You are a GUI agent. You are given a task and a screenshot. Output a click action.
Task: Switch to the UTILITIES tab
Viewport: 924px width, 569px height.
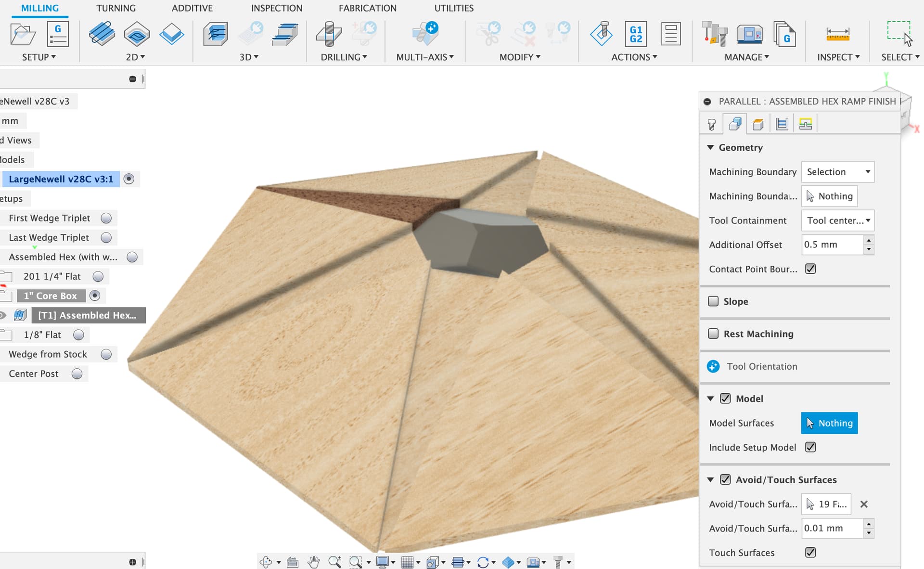tap(454, 8)
